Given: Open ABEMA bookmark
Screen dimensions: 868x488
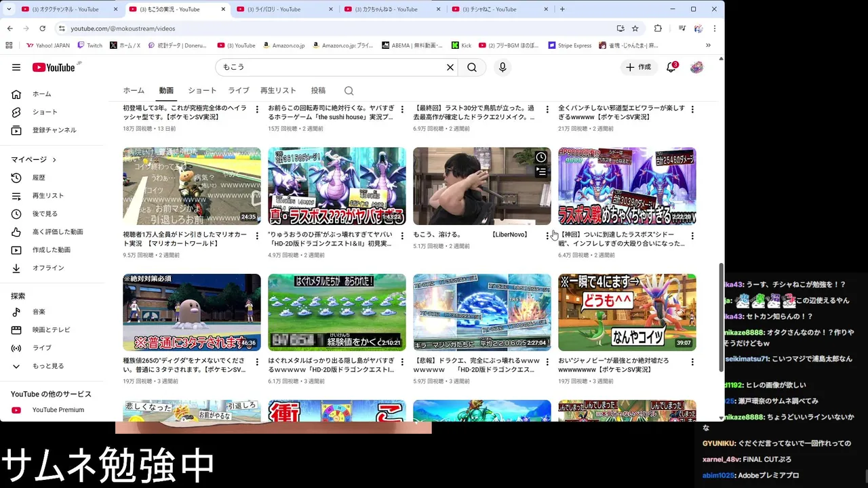Looking at the screenshot, I should coord(412,45).
